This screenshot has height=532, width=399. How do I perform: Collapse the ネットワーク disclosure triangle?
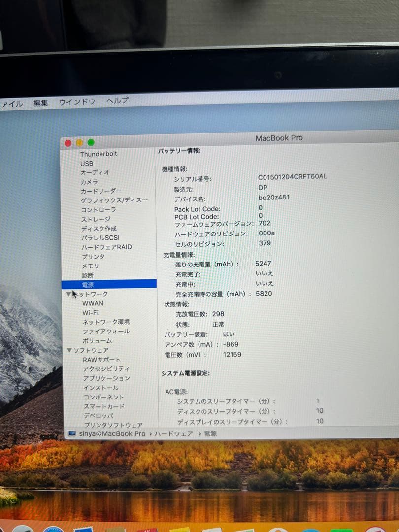point(69,294)
